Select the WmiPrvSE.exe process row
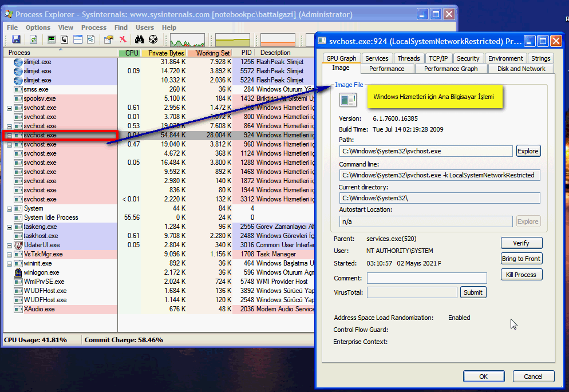569x392 pixels. tap(159, 282)
